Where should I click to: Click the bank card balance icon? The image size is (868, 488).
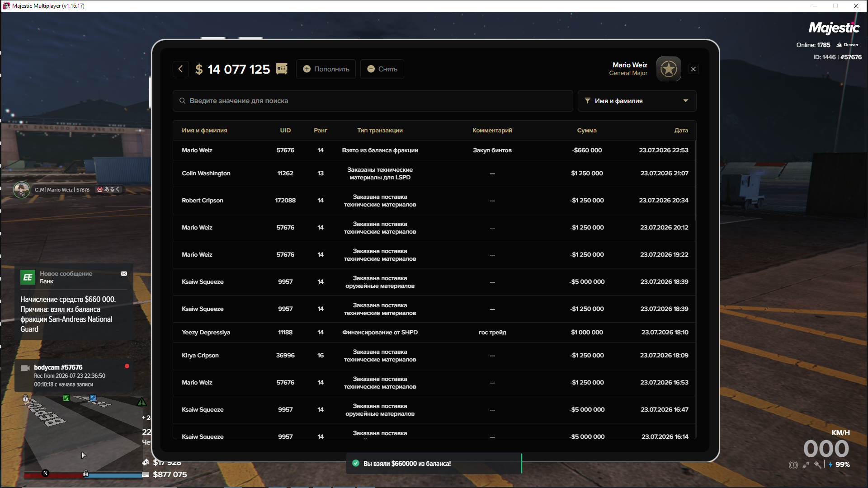pos(146,475)
